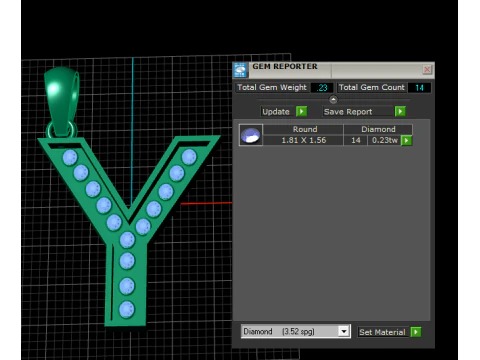Click the gem quantity cell '14' in table

355,140
